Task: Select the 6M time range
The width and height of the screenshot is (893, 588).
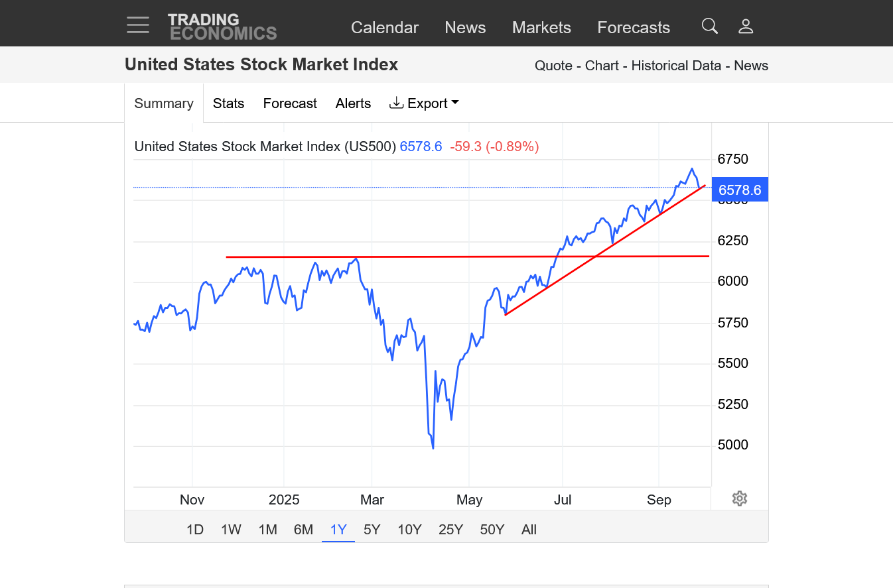Action: click(x=303, y=530)
